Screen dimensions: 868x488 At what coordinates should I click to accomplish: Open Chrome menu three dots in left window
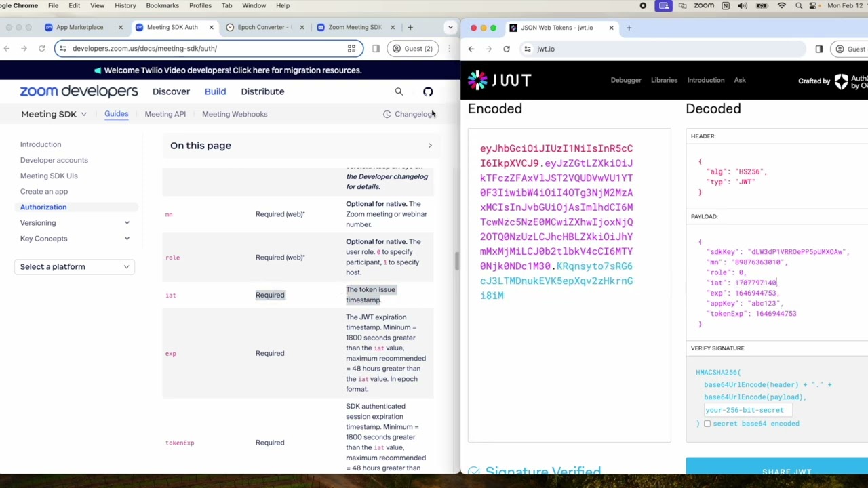pyautogui.click(x=450, y=48)
